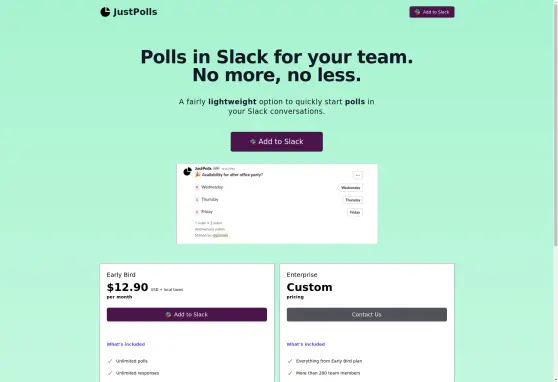Click the poll preview screenshot image

point(277,204)
